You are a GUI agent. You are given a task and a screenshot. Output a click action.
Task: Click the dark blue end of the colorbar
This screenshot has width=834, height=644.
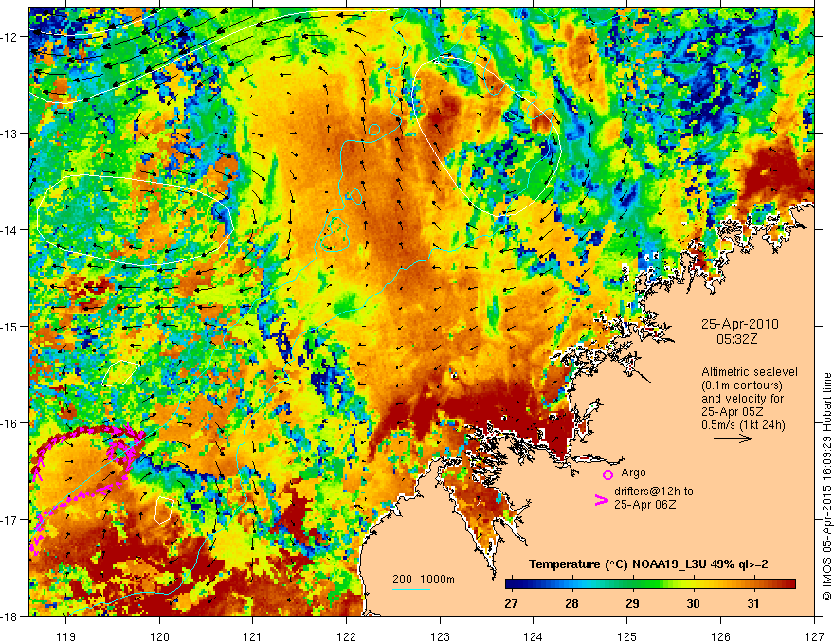pyautogui.click(x=510, y=584)
